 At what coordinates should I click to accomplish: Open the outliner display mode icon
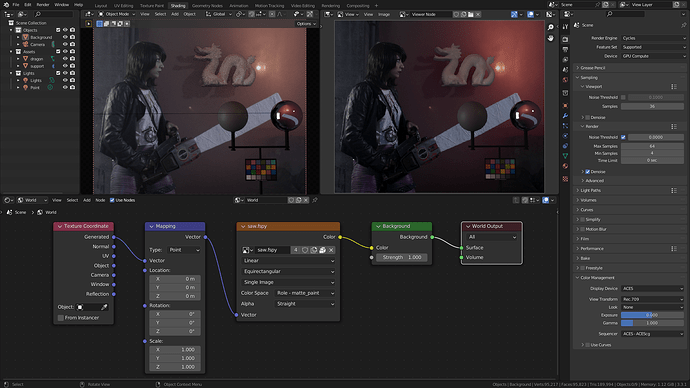coord(22,14)
